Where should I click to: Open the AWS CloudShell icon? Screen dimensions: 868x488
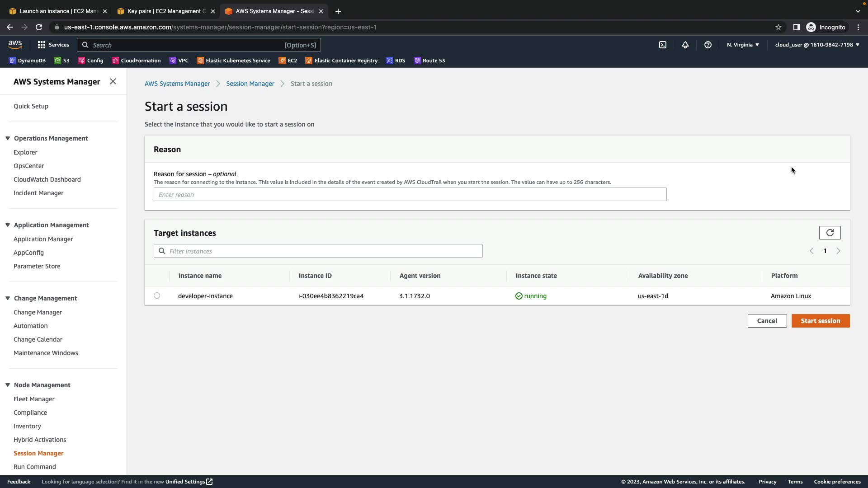pos(662,45)
